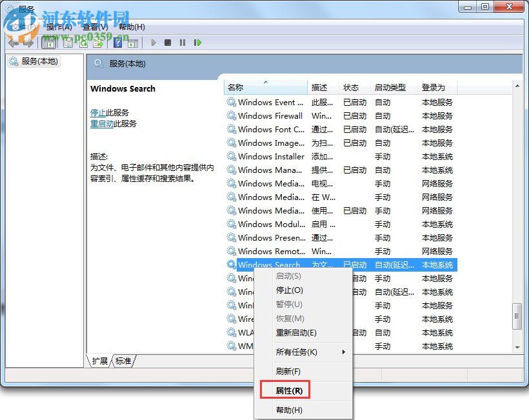Open the help icon with blue question mark
Viewport: 529px width, 420px height.
click(117, 43)
